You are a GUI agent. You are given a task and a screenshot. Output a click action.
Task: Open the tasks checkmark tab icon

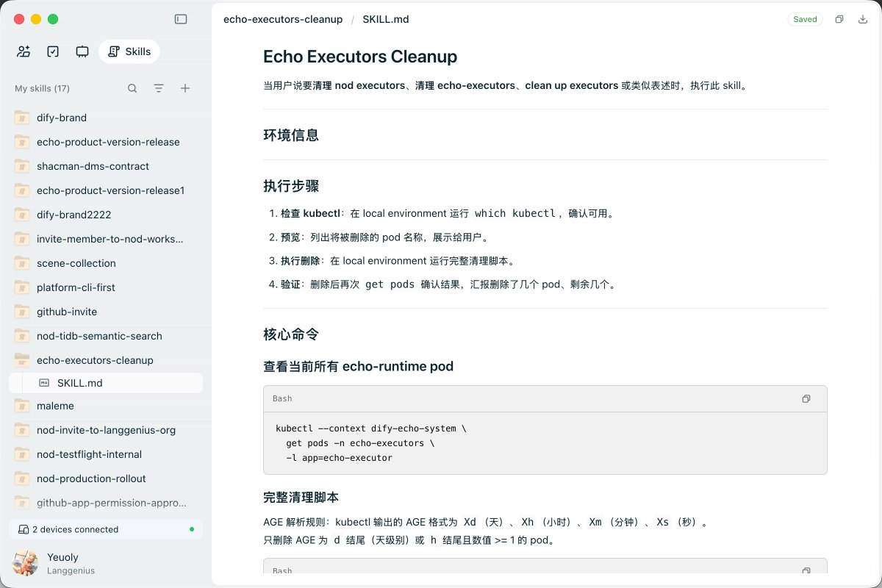pos(53,51)
